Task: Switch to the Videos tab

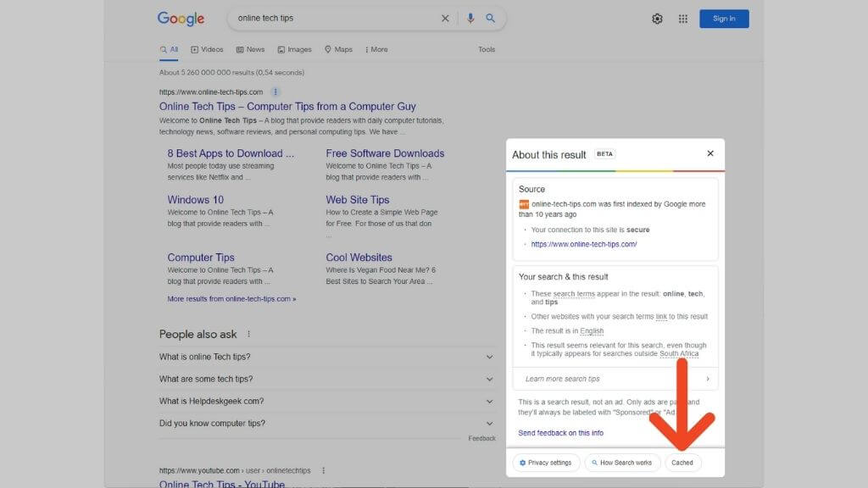Action: point(207,50)
